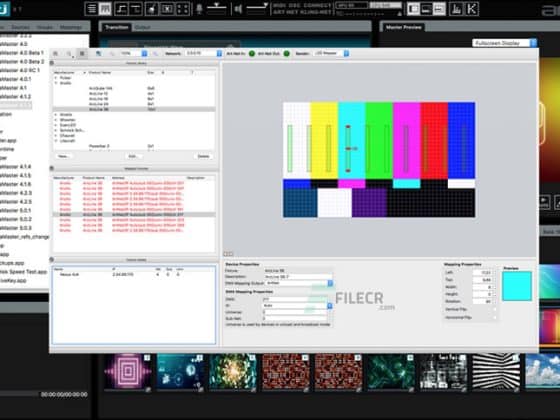Click the icon right of stepped-line icon
Screen dimensions: 560x420
135,9
